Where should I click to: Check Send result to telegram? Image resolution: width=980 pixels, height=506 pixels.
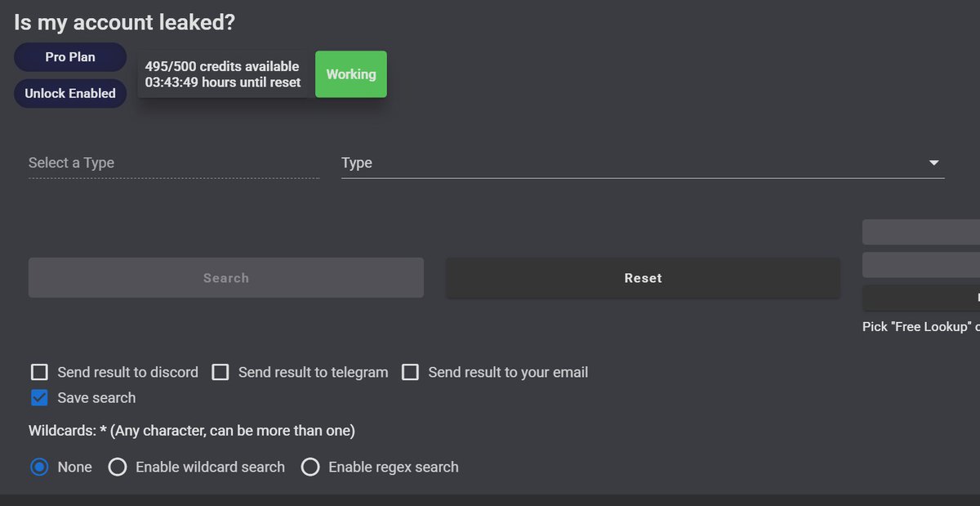[220, 372]
